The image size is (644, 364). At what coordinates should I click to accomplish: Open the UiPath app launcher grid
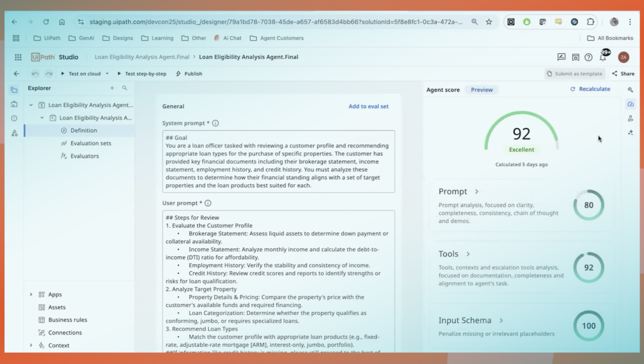coord(18,57)
